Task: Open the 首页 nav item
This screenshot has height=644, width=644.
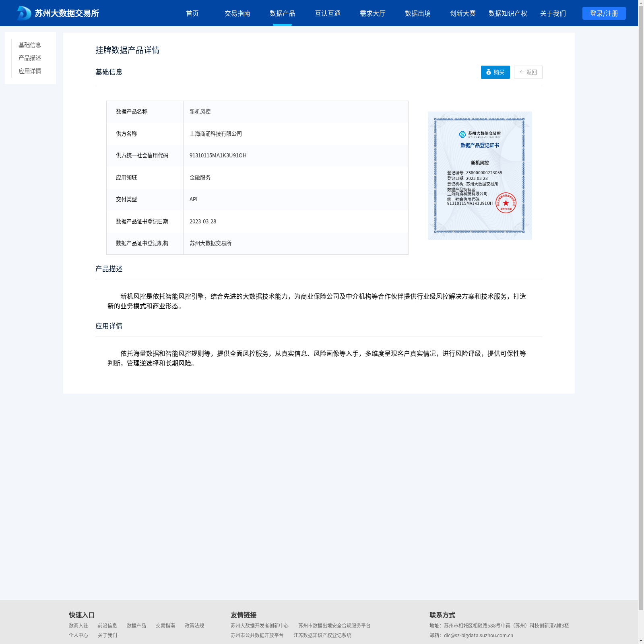Action: coord(192,13)
